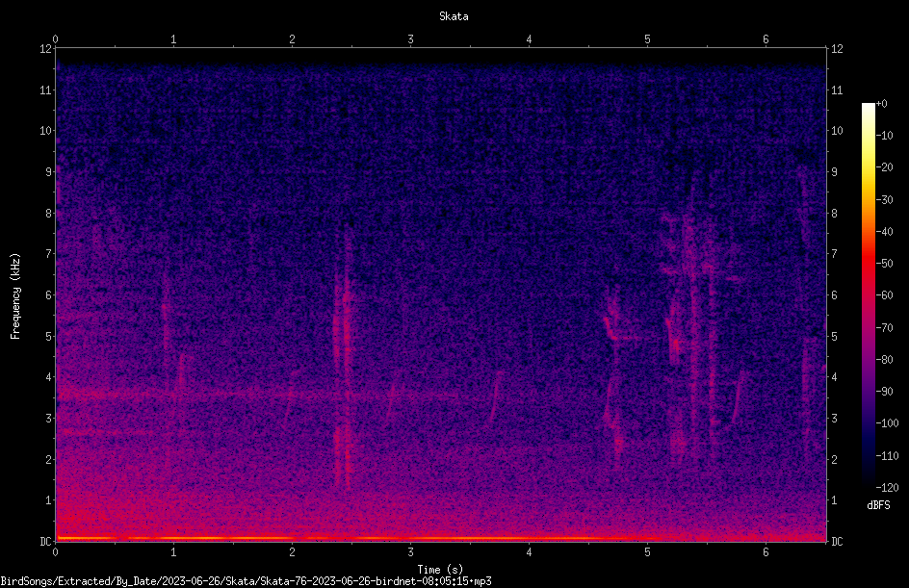Click the "12" kHz tick on the right frequency axis
This screenshot has width=909, height=588.
837,49
